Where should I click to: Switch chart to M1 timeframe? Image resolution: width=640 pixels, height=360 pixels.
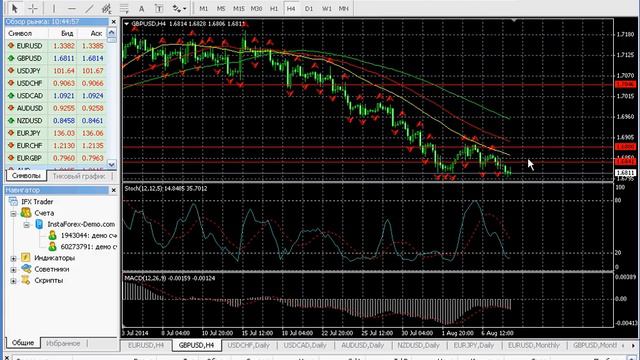pyautogui.click(x=203, y=8)
